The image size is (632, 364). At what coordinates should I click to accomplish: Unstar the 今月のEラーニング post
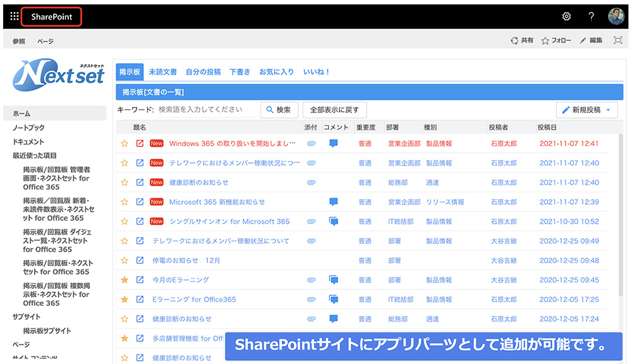[x=125, y=280]
